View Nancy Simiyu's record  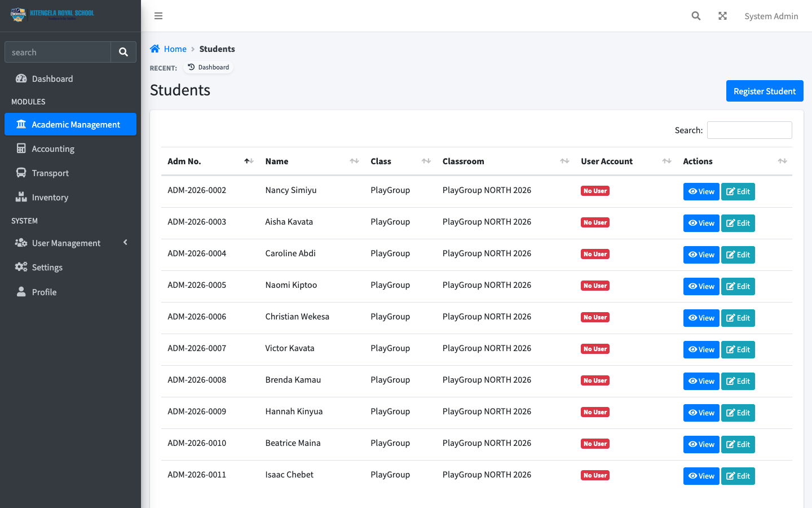(701, 191)
